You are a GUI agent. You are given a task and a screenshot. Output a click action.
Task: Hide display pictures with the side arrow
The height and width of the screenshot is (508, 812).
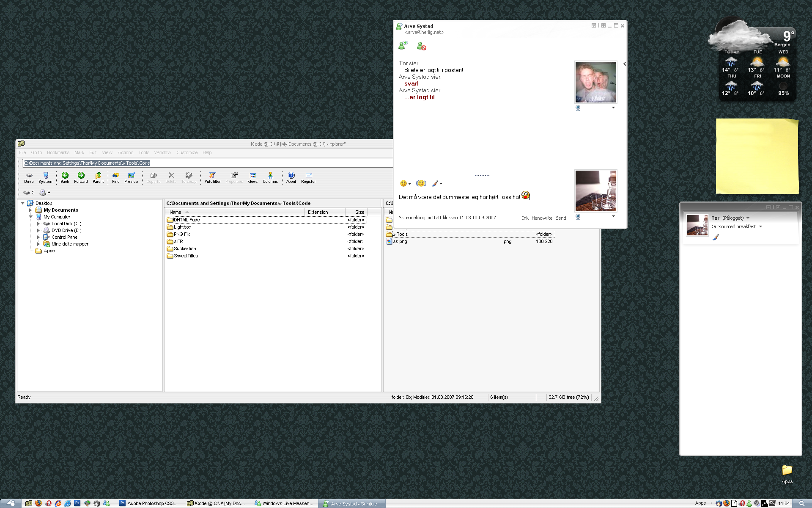(625, 64)
